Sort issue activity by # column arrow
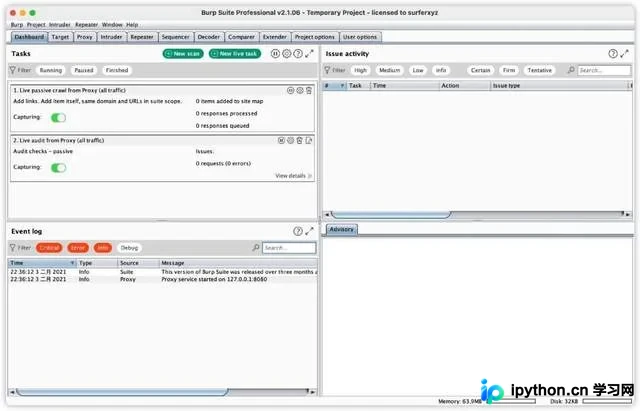This screenshot has width=640, height=411. pyautogui.click(x=342, y=86)
